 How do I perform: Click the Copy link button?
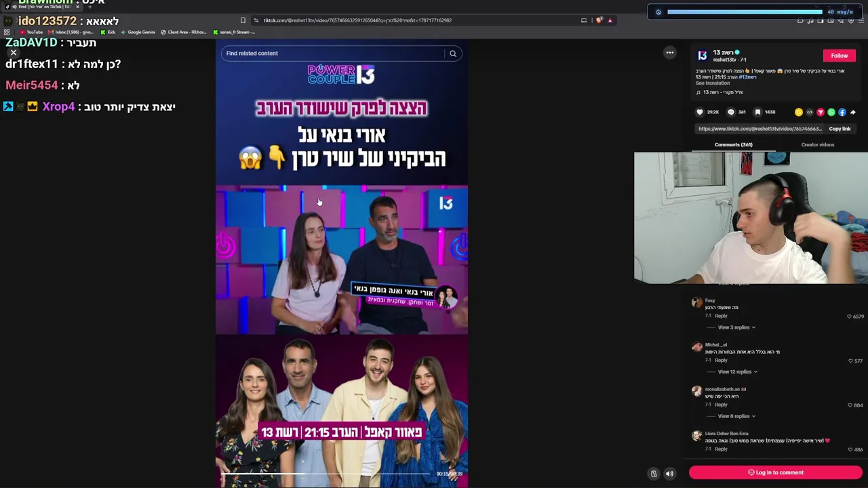pyautogui.click(x=840, y=129)
